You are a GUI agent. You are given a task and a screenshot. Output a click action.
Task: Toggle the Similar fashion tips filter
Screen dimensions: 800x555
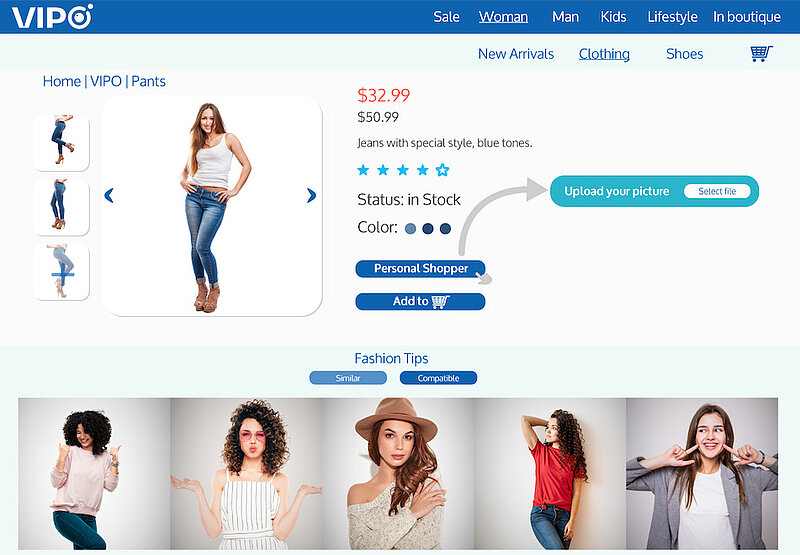[348, 378]
